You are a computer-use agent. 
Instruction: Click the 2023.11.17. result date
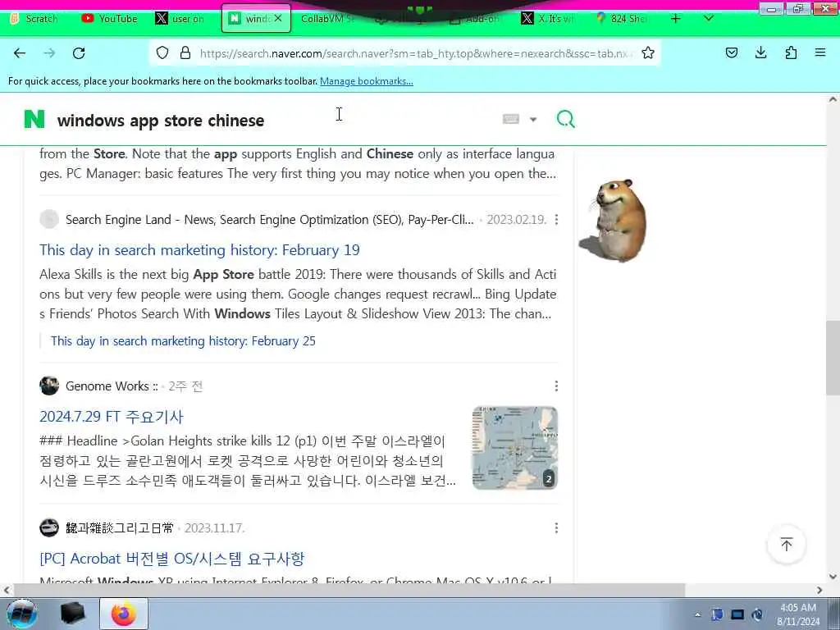click(x=215, y=528)
